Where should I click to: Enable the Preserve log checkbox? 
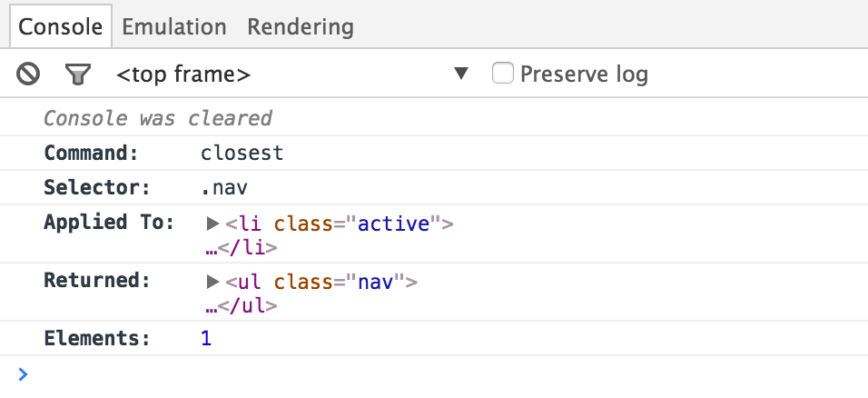[x=503, y=73]
